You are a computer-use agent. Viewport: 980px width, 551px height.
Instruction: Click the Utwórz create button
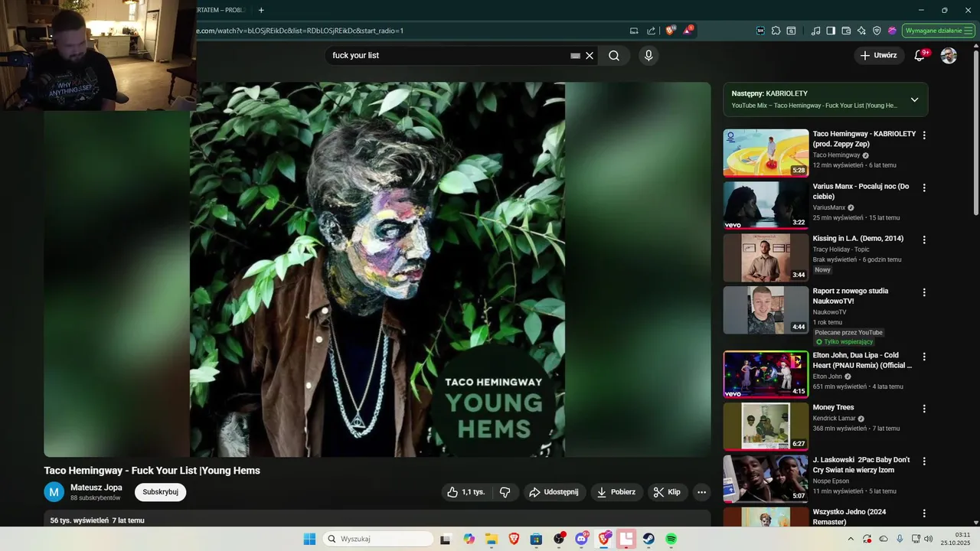point(878,55)
